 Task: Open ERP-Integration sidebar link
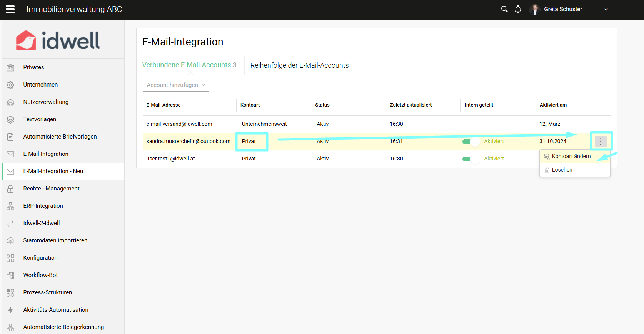click(43, 206)
